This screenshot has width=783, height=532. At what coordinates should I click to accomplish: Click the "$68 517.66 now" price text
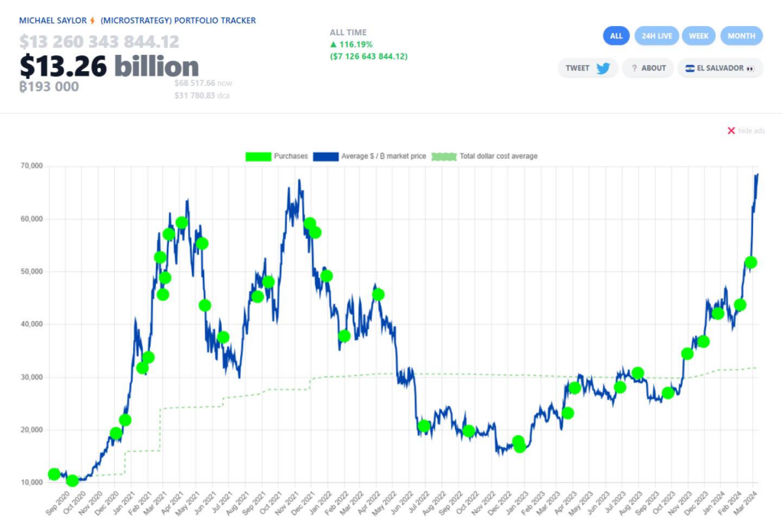(x=203, y=83)
